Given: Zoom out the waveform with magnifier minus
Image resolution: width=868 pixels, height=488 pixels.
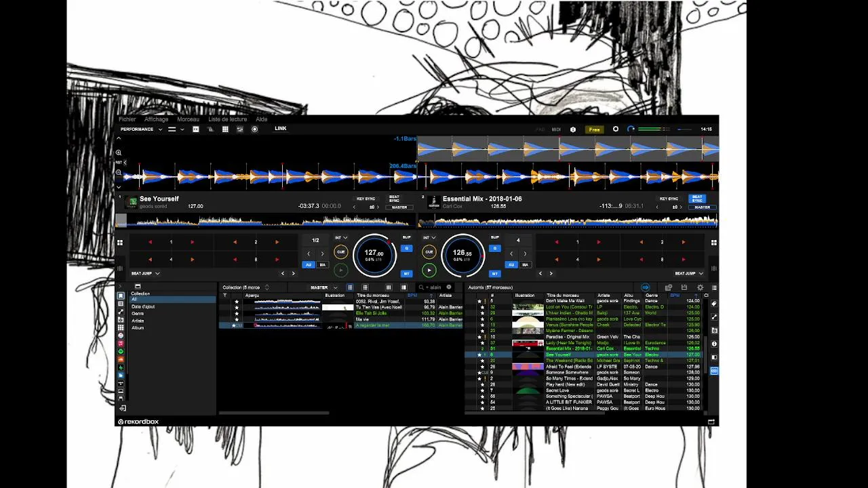Looking at the screenshot, I should tap(119, 173).
